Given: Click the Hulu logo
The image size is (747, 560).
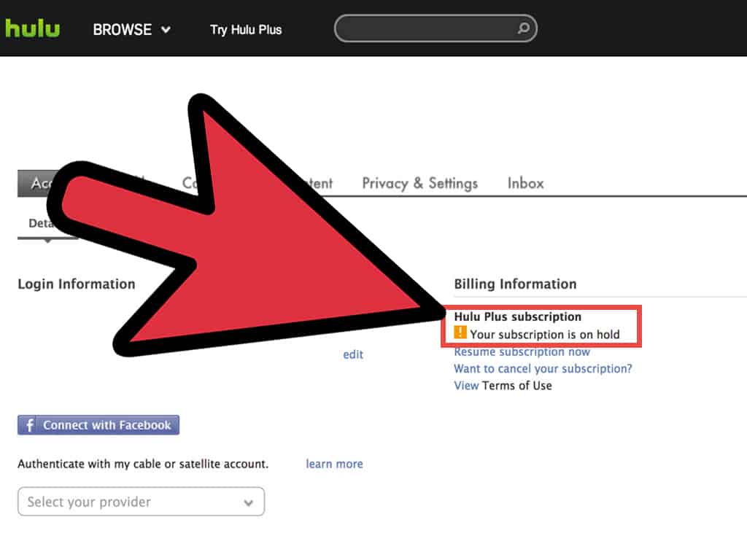Looking at the screenshot, I should click(x=32, y=28).
